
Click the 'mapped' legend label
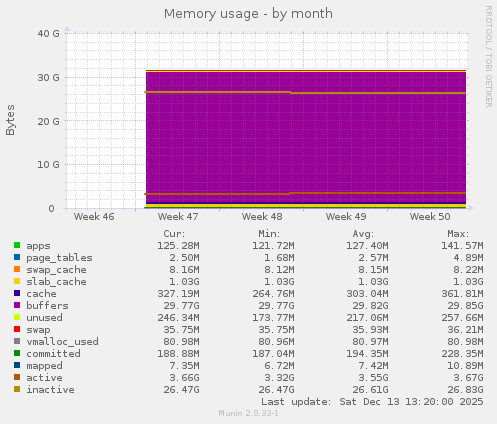tap(44, 366)
